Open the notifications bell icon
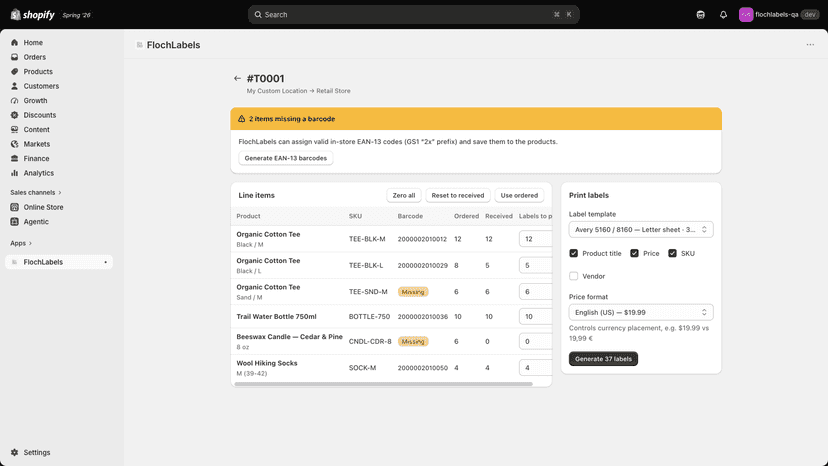 click(x=723, y=15)
